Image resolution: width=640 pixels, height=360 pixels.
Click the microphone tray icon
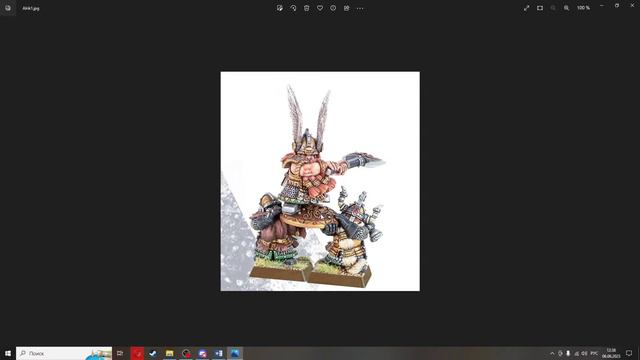coord(568,353)
